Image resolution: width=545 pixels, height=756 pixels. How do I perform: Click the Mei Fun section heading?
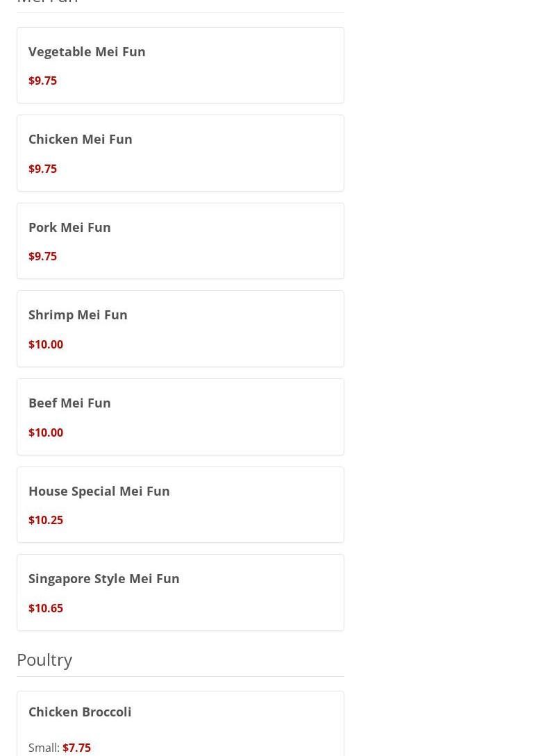click(47, 2)
